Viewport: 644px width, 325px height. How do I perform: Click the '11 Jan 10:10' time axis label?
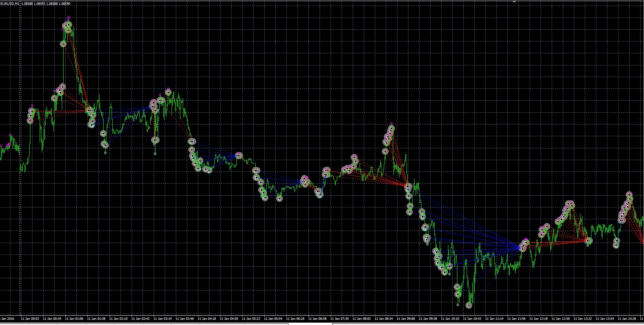click(450, 319)
